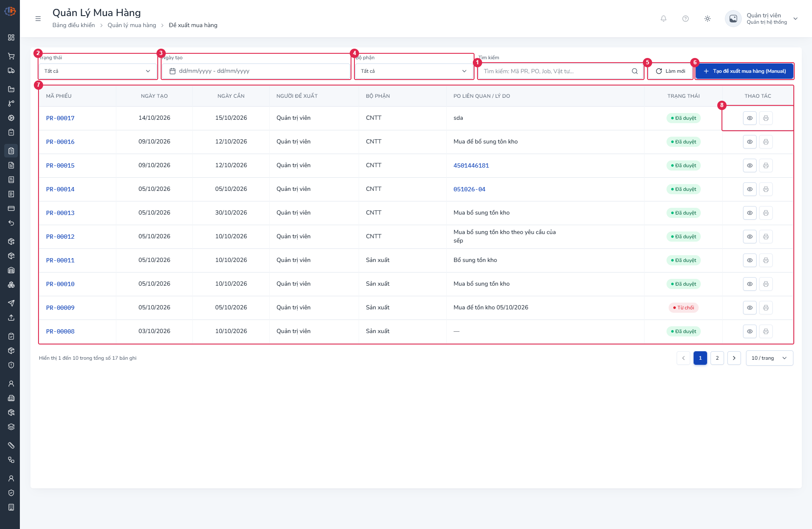
Task: Open the shopping cart sidebar icon
Action: point(11,56)
